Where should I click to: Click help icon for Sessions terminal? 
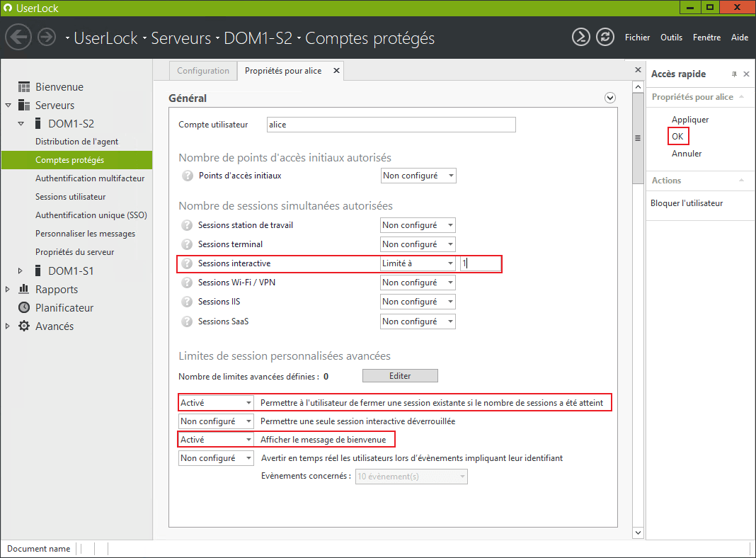pos(187,244)
